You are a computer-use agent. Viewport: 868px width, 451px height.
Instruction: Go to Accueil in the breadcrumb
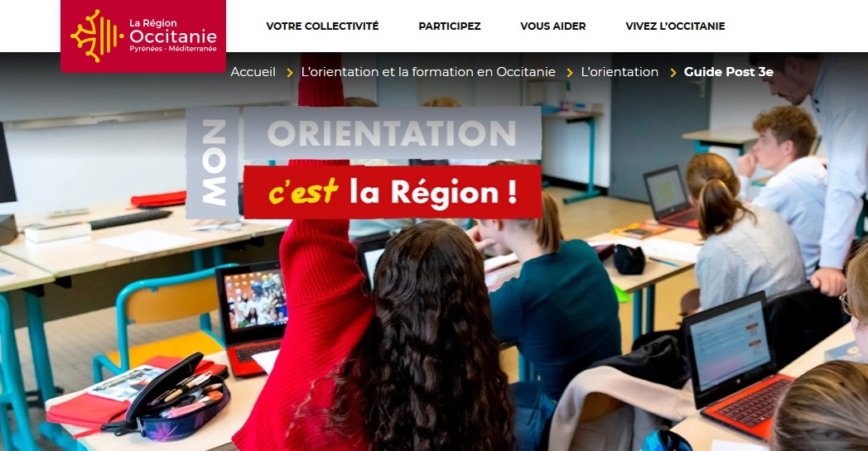tap(253, 72)
